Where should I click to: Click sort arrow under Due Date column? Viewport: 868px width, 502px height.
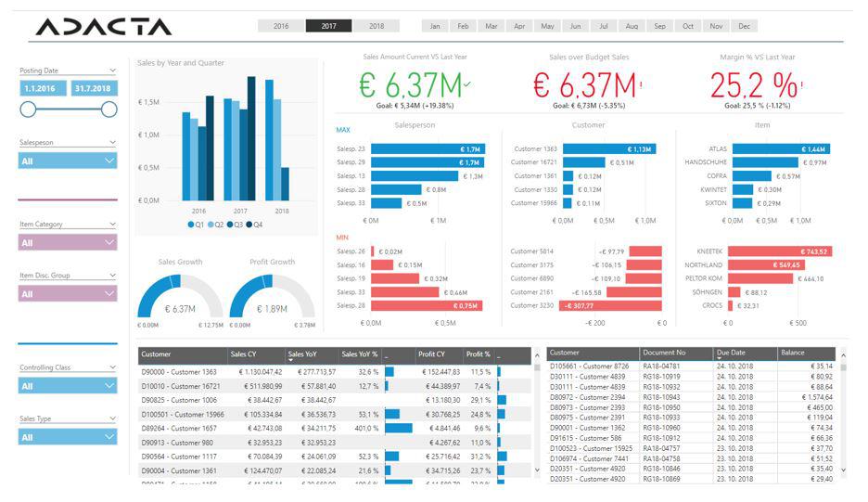[719, 359]
